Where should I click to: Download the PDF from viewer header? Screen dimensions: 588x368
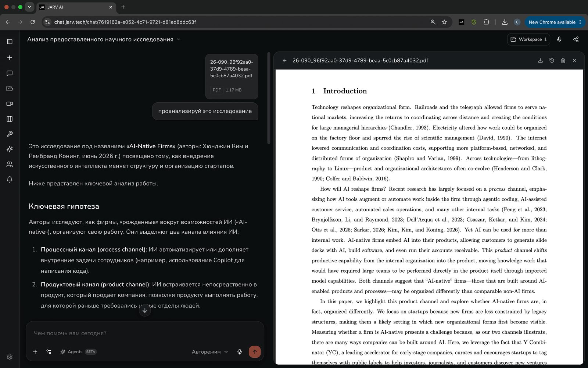point(540,61)
